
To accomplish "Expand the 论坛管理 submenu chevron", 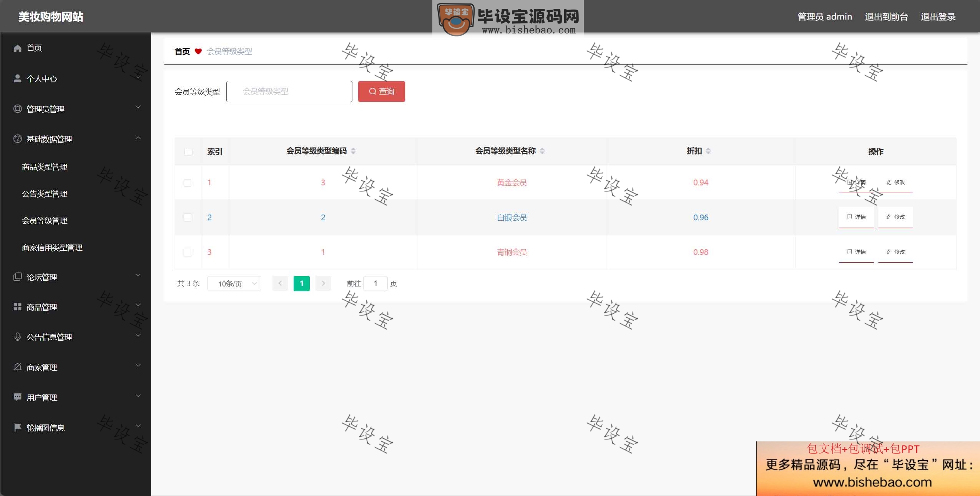I will click(138, 275).
